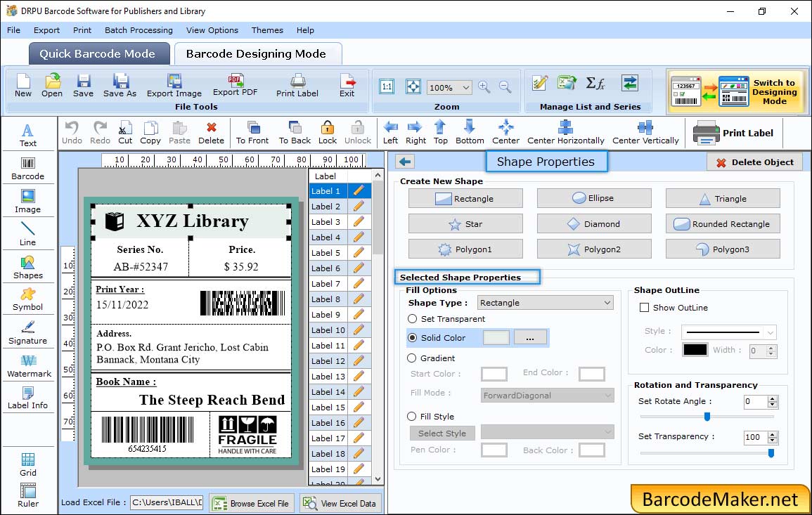Increase the Set Transparency stepper
Viewport: 812px width, 515px height.
(x=773, y=434)
